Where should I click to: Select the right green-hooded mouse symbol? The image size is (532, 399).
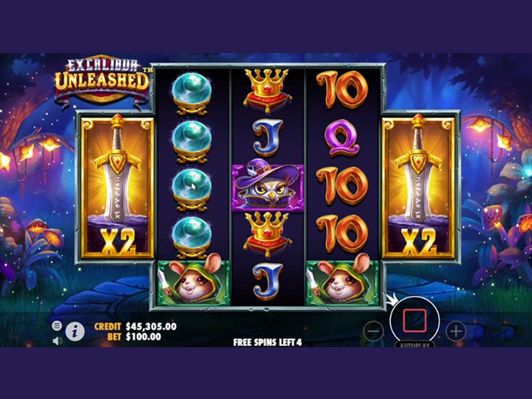[342, 282]
